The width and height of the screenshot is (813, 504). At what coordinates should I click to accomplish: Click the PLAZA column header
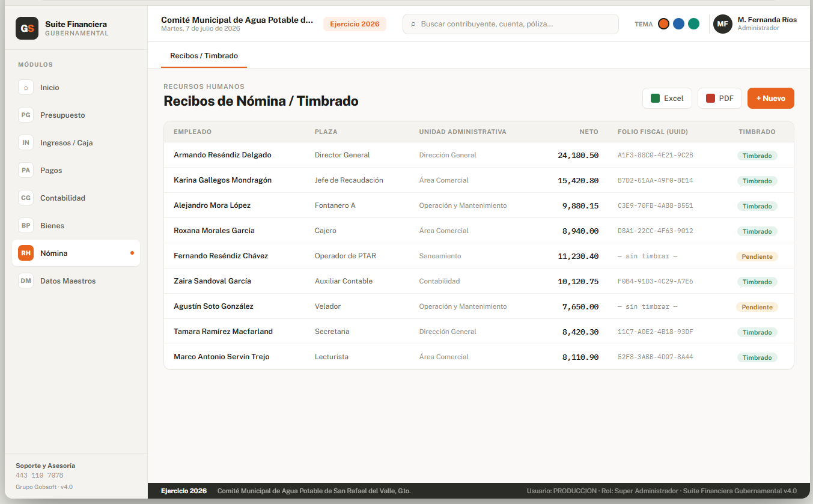(x=326, y=132)
